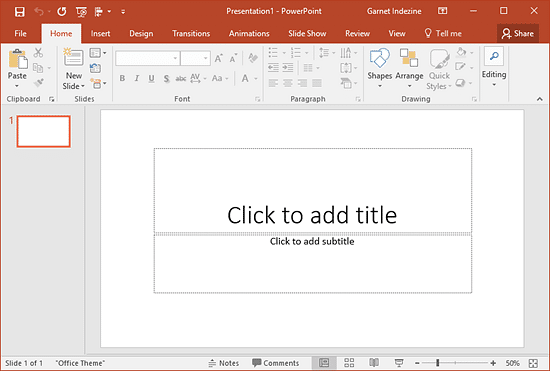Viewport: 550px width, 371px height.
Task: Switch to the Insert tab
Action: tap(100, 34)
